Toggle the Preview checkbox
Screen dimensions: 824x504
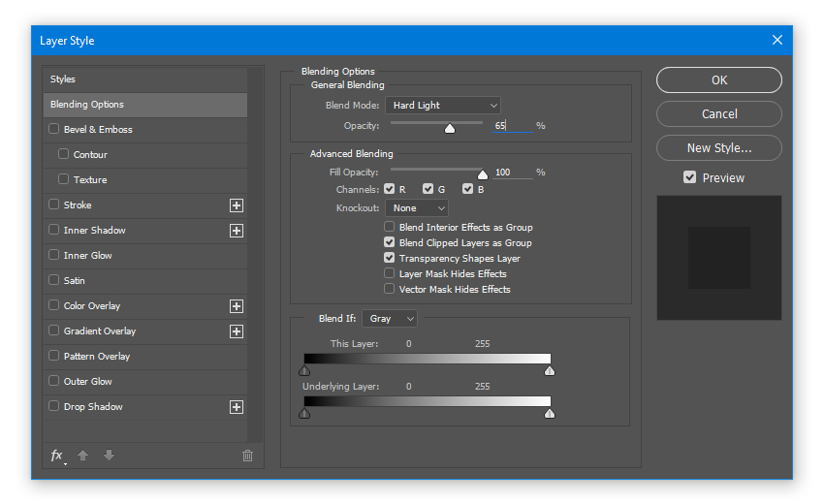click(690, 177)
